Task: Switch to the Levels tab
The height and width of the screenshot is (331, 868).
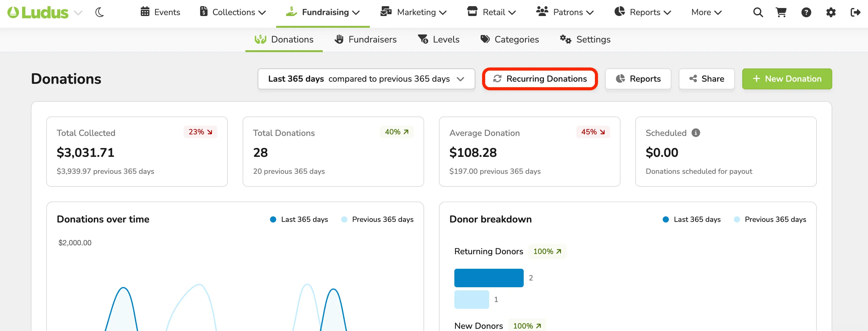Action: coord(438,39)
